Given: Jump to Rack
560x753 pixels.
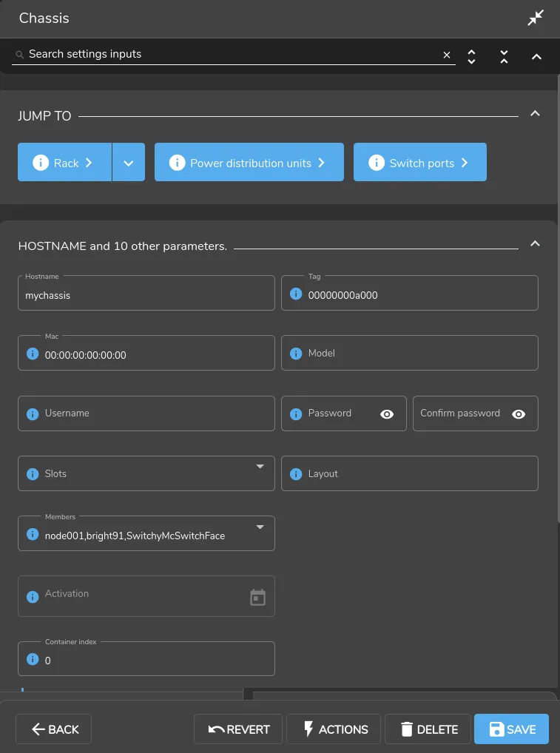Looking at the screenshot, I should coord(65,162).
